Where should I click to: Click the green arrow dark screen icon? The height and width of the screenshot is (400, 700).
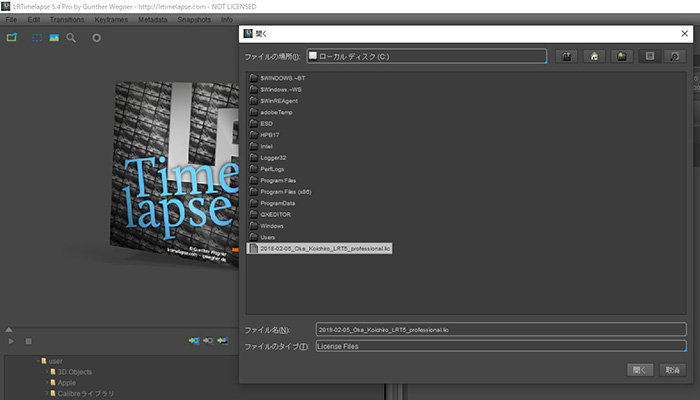coord(222,341)
